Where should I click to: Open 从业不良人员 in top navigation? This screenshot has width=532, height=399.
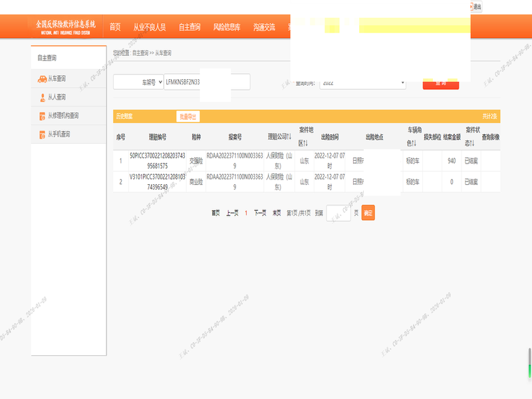[150, 27]
